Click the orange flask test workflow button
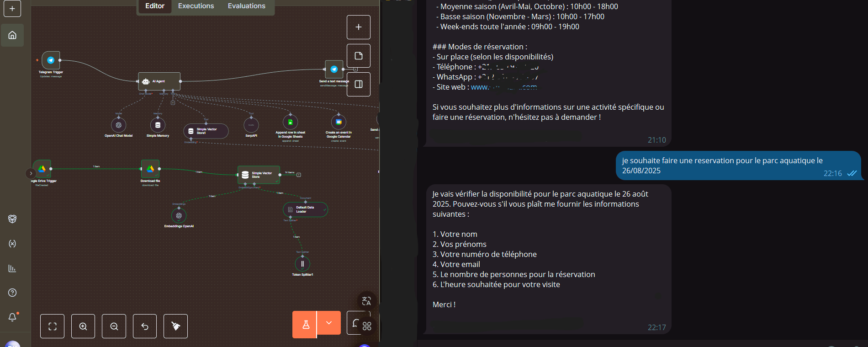Screen dimensions: 868x347 [305, 325]
